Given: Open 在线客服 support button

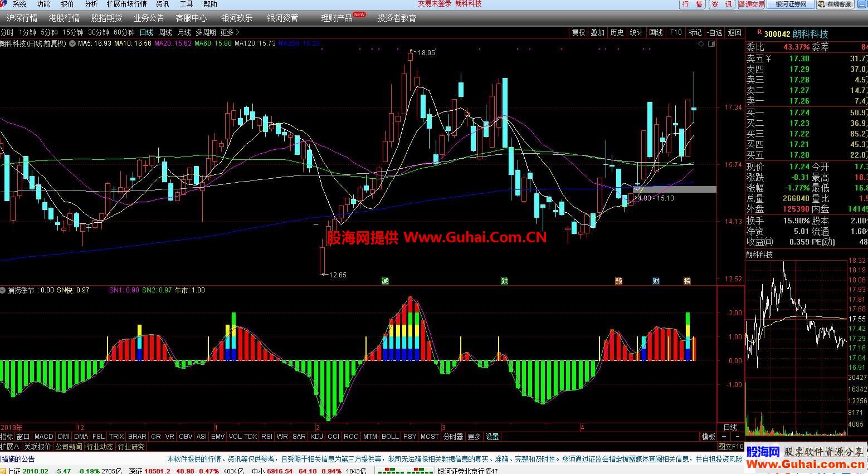Looking at the screenshot, I should 835,4.
